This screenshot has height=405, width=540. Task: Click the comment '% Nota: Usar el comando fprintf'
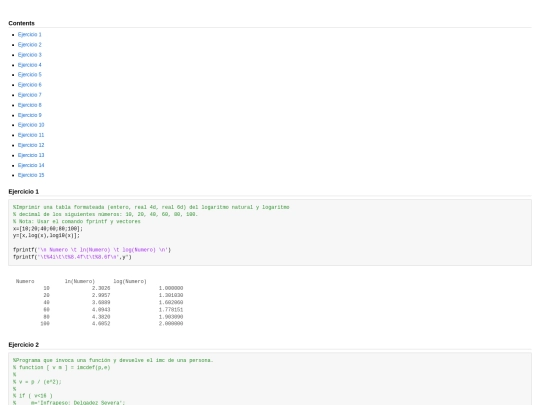77,221
